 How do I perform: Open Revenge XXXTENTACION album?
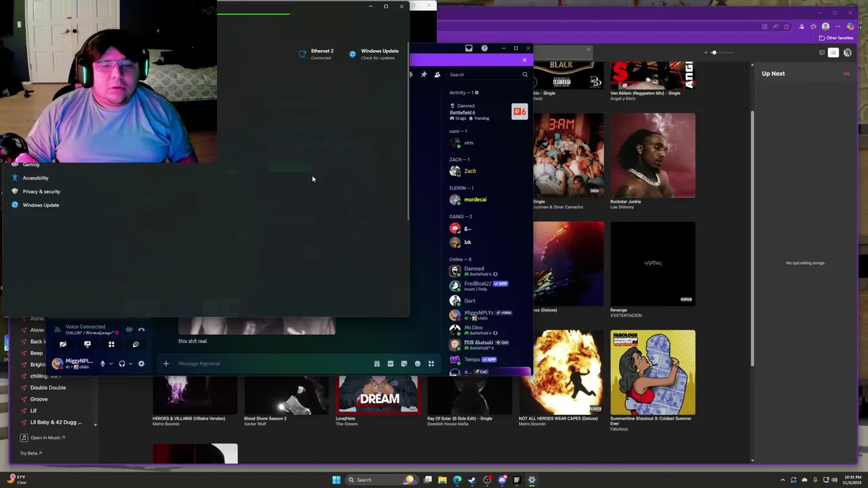[x=652, y=264]
